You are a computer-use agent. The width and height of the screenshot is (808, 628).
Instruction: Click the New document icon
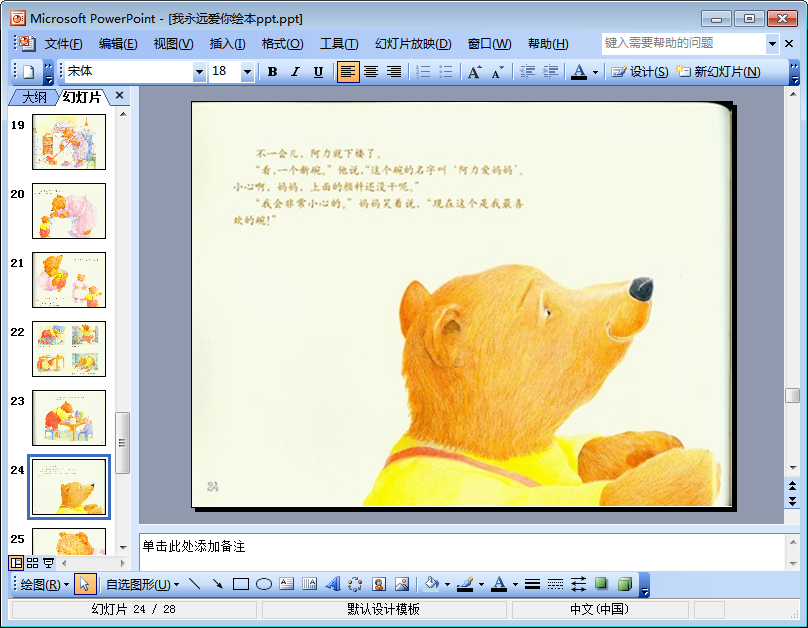[29, 72]
